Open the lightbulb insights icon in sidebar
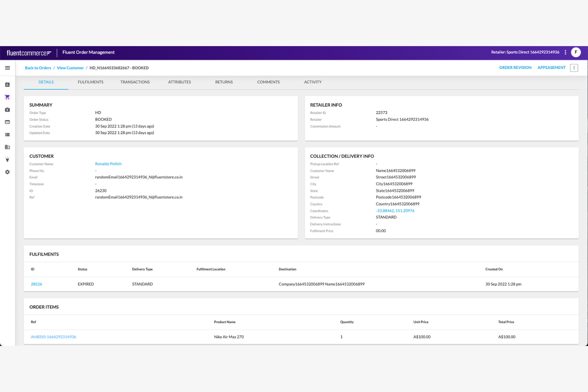Screen dimensions: 588x392 click(x=7, y=160)
